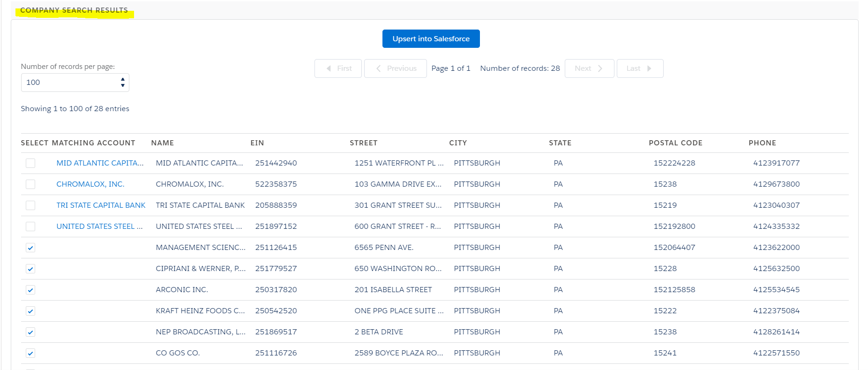
Task: Click the STATE column header
Action: (x=560, y=143)
